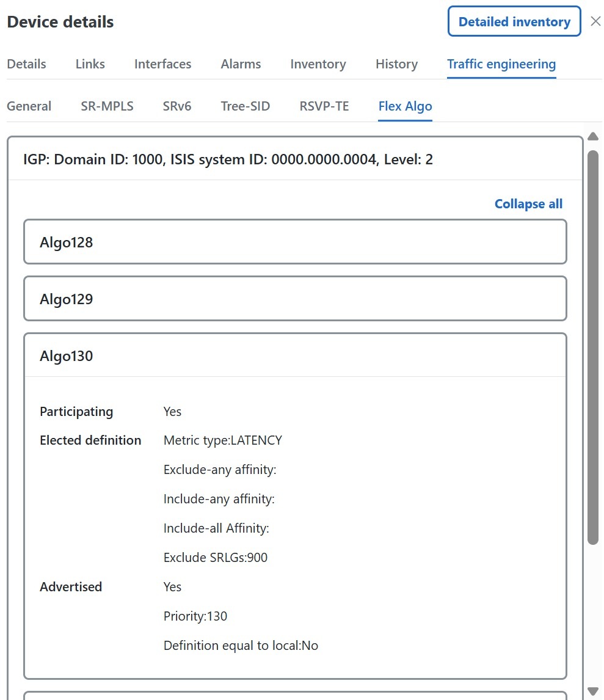Image resolution: width=604 pixels, height=700 pixels.
Task: Click the Collapse all link
Action: pos(528,203)
